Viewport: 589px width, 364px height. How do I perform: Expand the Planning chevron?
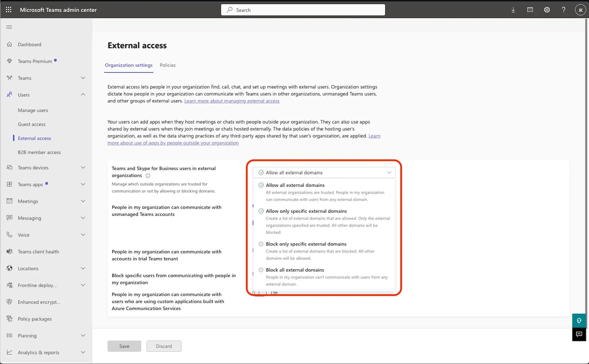[83, 335]
